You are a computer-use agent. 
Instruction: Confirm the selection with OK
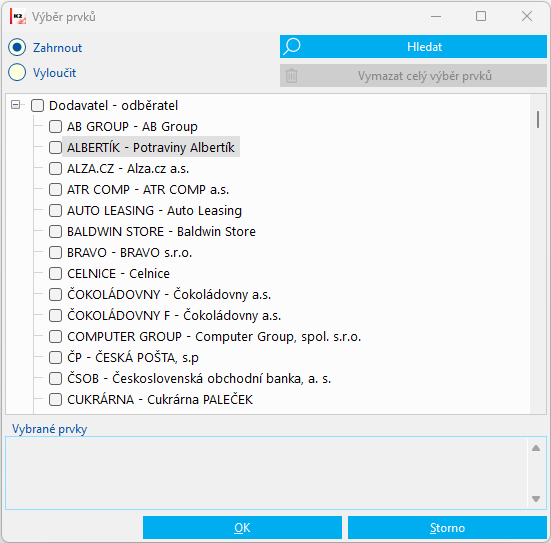pos(242,527)
